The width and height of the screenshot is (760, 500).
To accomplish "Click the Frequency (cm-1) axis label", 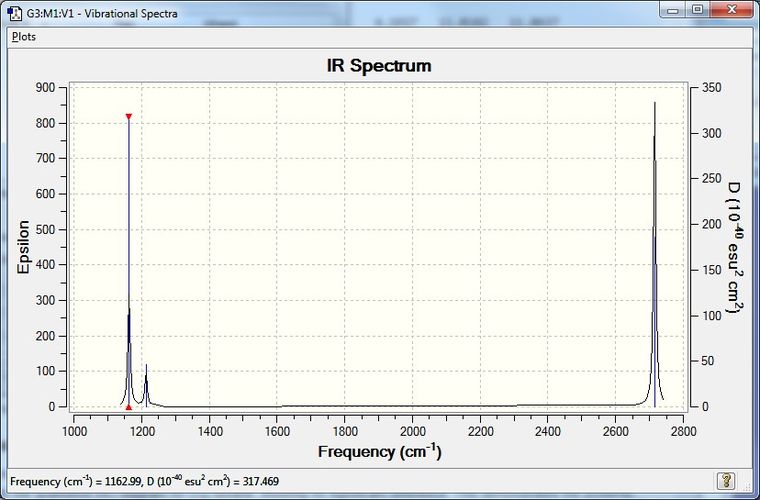I will point(380,452).
